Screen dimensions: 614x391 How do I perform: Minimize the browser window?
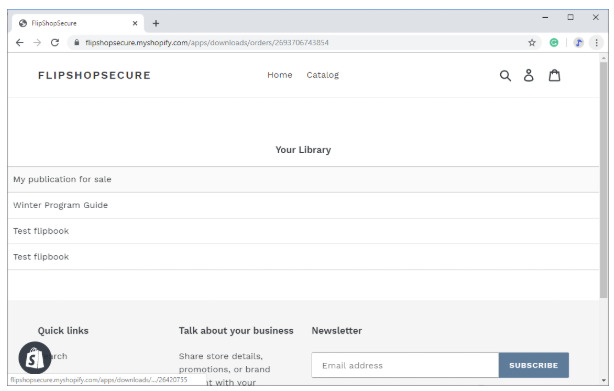[545, 18]
